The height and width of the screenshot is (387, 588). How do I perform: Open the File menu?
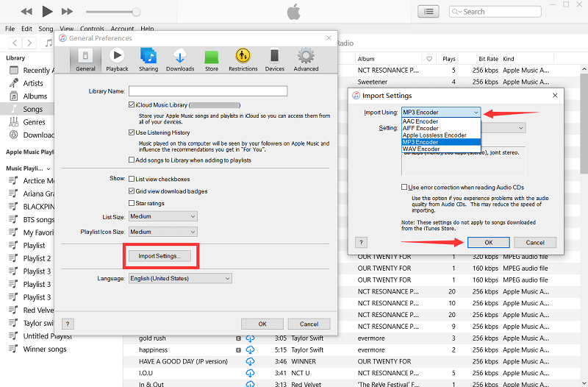(10, 29)
